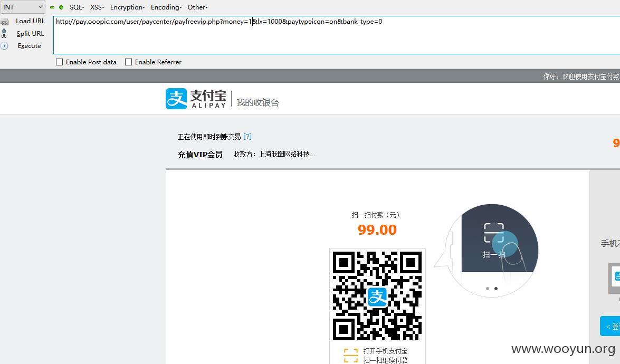This screenshot has height=364, width=620.
Task: Open the Encoding menu
Action: (166, 7)
